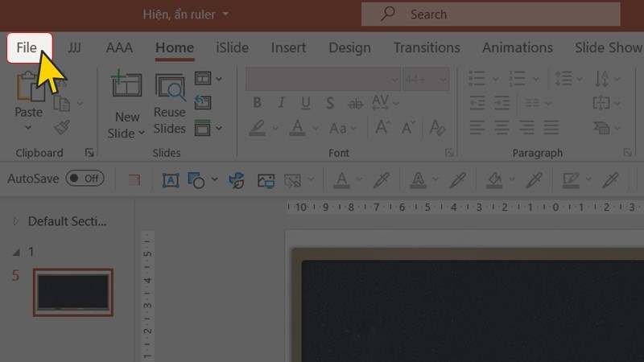
Task: Toggle text Shadow
Action: click(330, 103)
